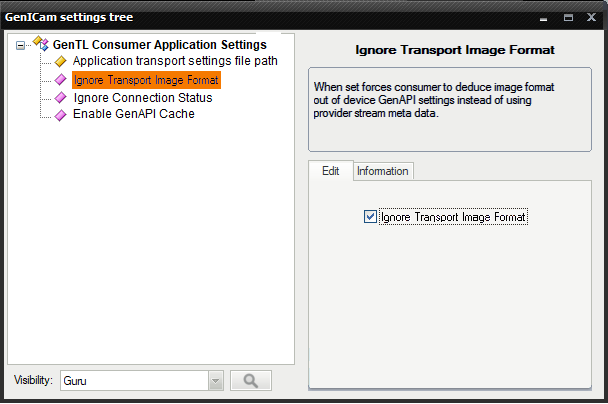Viewport: 608px width, 404px height.
Task: Click the Visibility combo box showing Guru
Action: (x=133, y=380)
